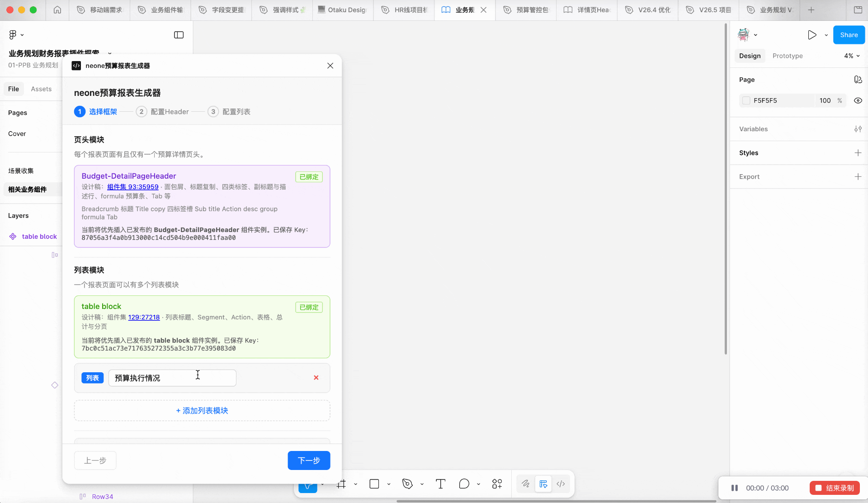Select the Frame tool
868x503 pixels.
click(341, 484)
